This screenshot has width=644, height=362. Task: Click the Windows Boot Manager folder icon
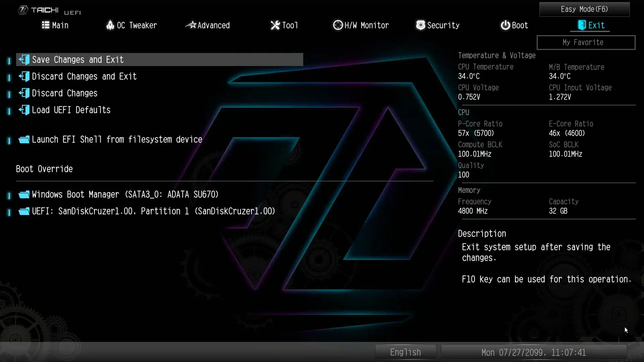point(24,194)
